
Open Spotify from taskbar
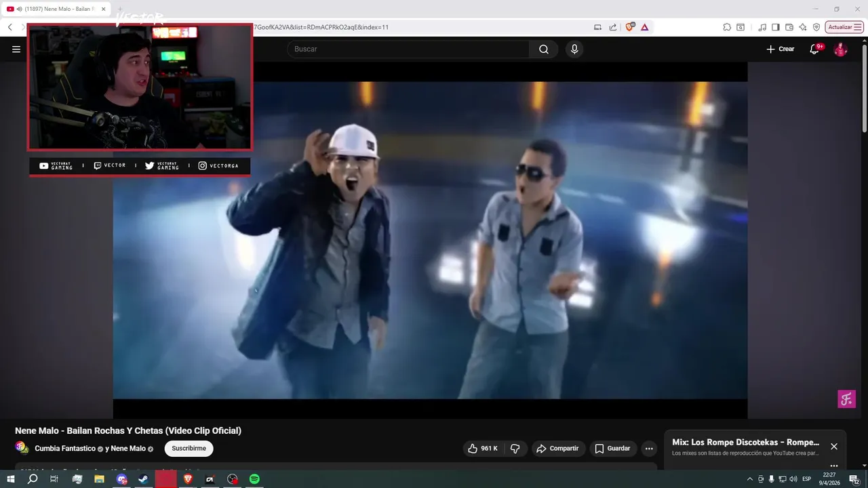coord(254,479)
